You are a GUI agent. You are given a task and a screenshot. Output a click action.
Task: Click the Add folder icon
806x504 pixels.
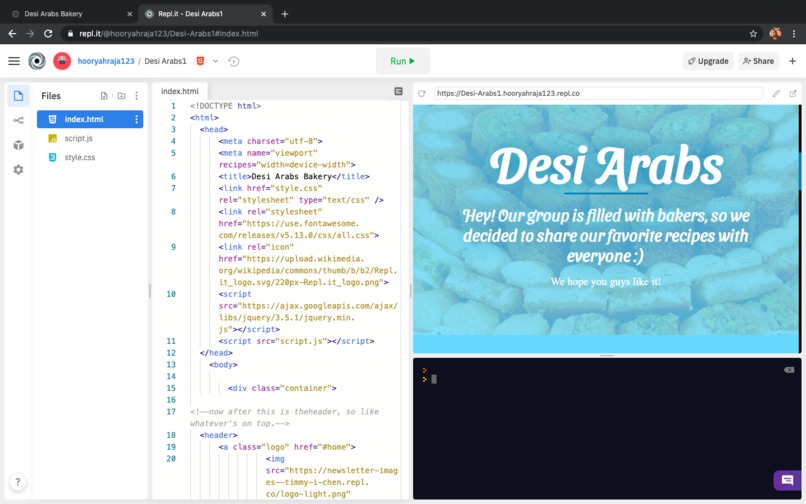coord(121,96)
